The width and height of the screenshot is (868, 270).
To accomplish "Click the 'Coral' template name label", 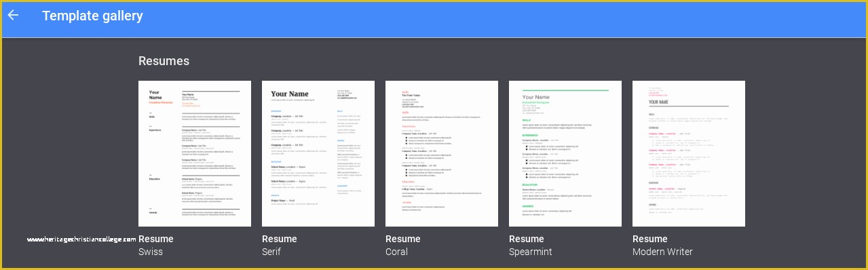I will pos(397,252).
